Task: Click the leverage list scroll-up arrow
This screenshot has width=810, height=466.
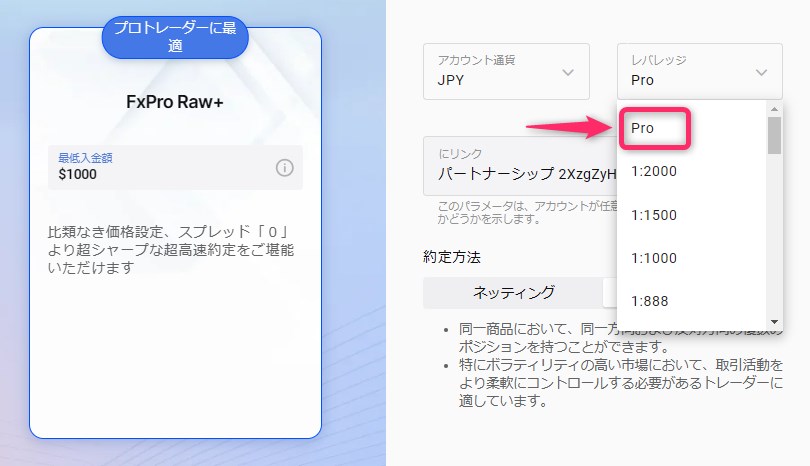Action: tap(774, 109)
